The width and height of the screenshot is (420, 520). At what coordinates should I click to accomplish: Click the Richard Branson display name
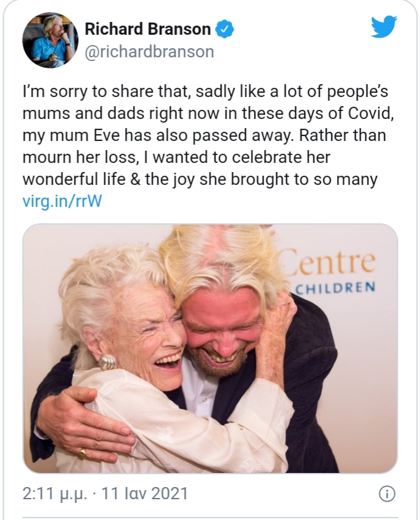click(x=148, y=28)
